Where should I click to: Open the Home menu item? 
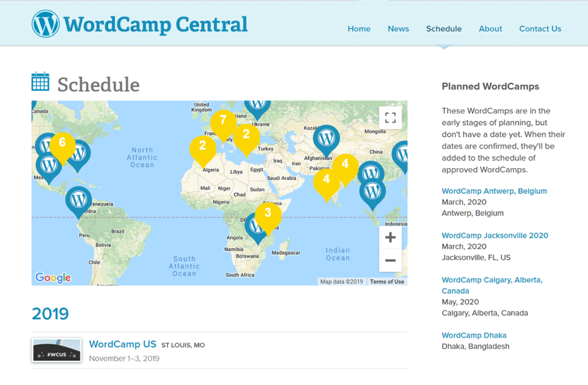click(x=359, y=29)
